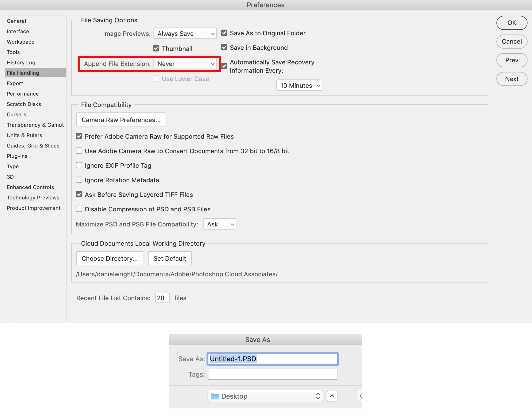Click the OK button
Screen dimensions: 532x416
click(511, 23)
